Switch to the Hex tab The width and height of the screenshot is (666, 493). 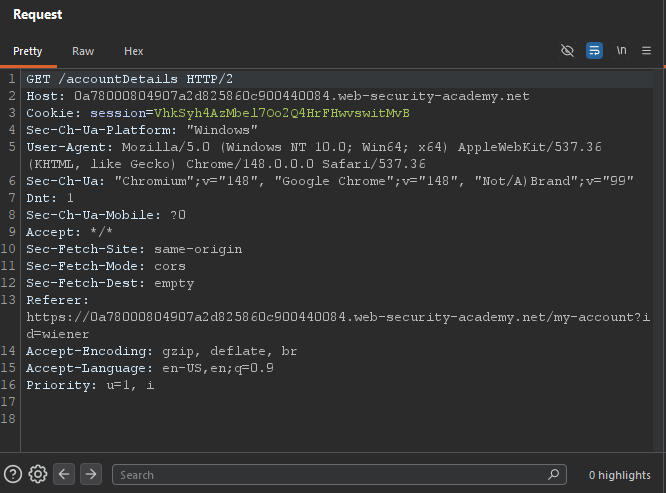(133, 51)
